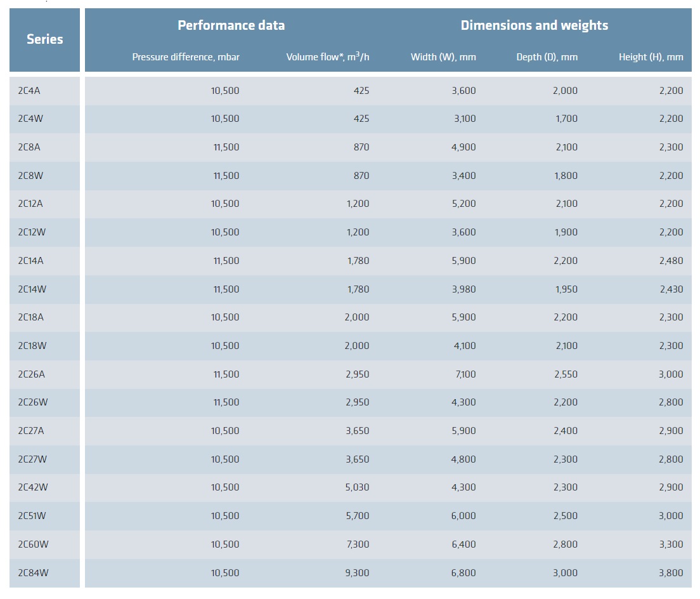Viewport: 700px width, 599px height.
Task: Click the 1,950 depth value for 2C14W
Action: (566, 289)
